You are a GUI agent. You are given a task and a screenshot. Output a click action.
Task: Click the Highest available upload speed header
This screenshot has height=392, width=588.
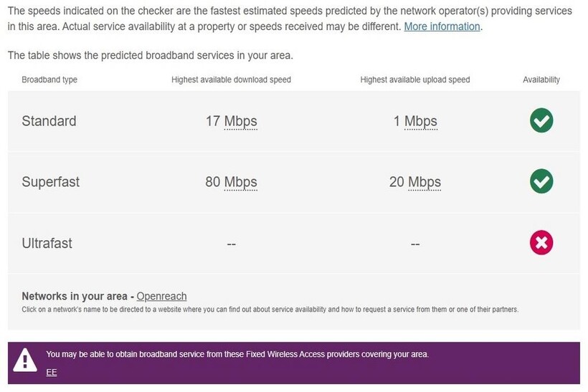pos(414,80)
